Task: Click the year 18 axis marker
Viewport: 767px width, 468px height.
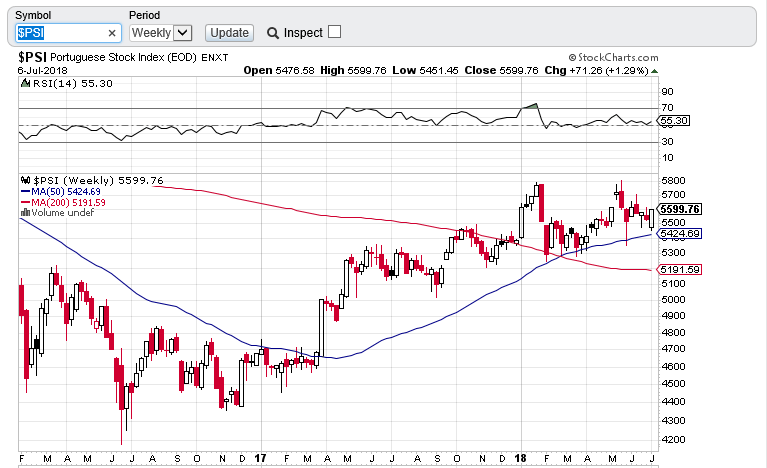Action: [x=520, y=458]
